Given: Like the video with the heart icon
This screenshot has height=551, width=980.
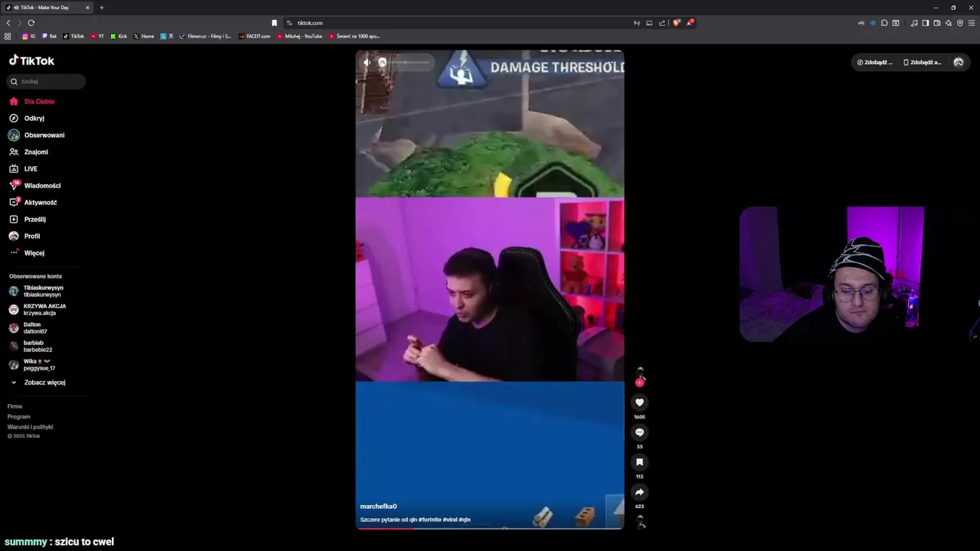Looking at the screenshot, I should point(639,402).
